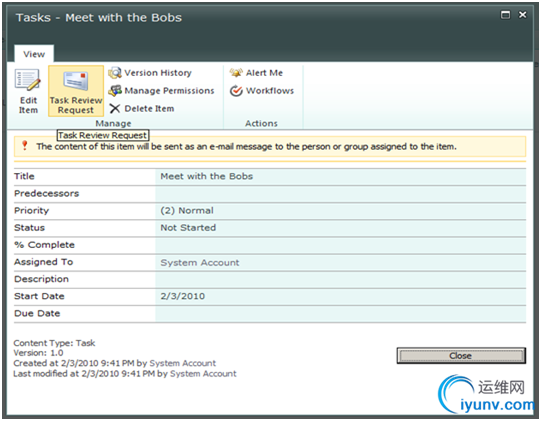
Task: Click the 'Manage' group label
Action: tap(113, 123)
